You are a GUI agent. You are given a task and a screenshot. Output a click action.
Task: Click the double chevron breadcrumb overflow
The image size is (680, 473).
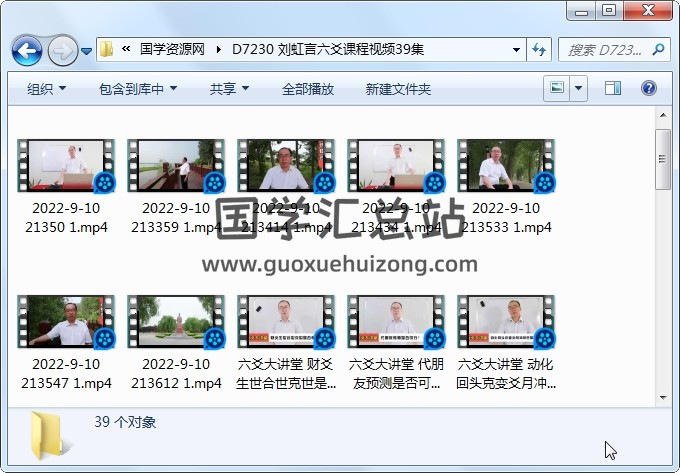coord(126,49)
